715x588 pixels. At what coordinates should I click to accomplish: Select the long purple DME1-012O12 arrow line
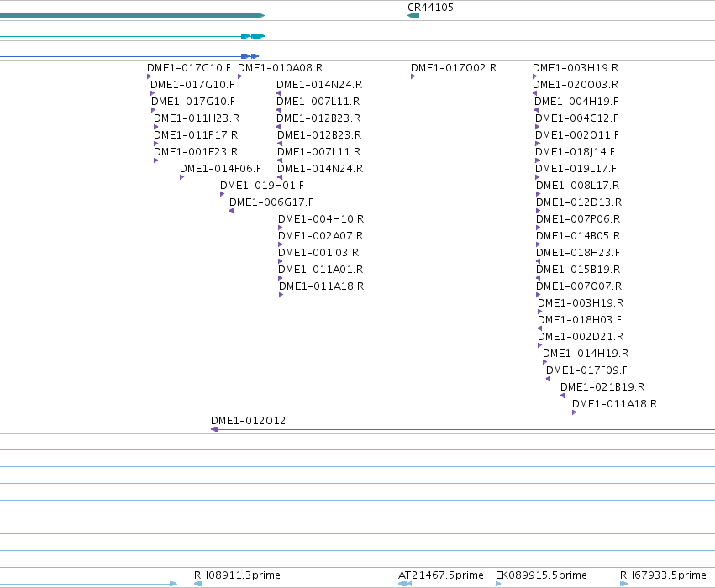tap(463, 429)
